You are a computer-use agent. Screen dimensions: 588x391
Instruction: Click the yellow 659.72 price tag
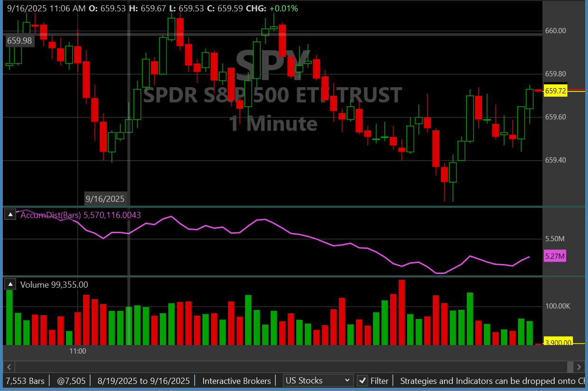[556, 91]
